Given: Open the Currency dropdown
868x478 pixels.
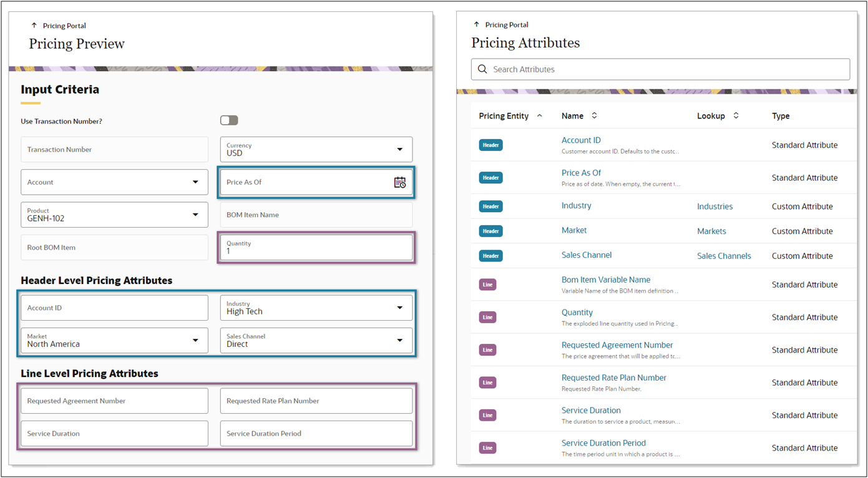Looking at the screenshot, I should coord(399,149).
